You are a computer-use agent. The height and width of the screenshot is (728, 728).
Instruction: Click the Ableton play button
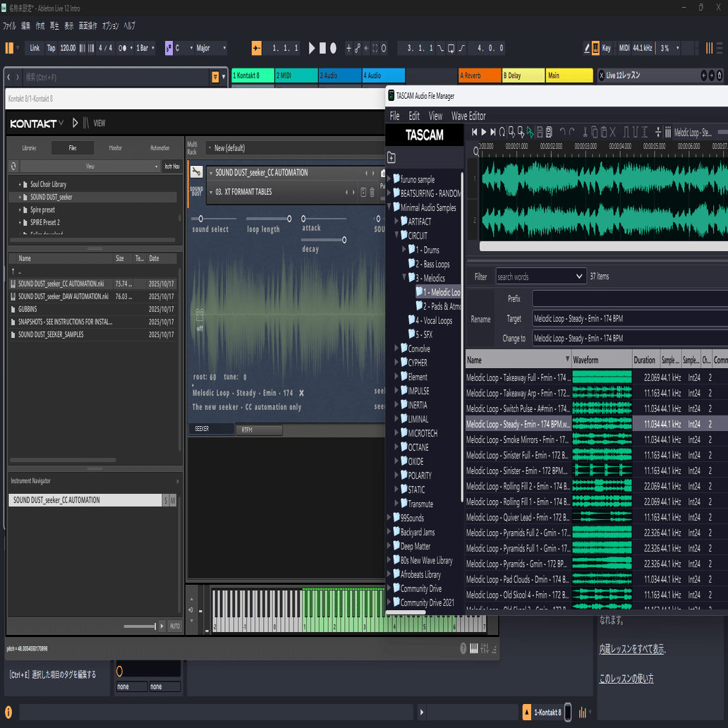tap(312, 48)
